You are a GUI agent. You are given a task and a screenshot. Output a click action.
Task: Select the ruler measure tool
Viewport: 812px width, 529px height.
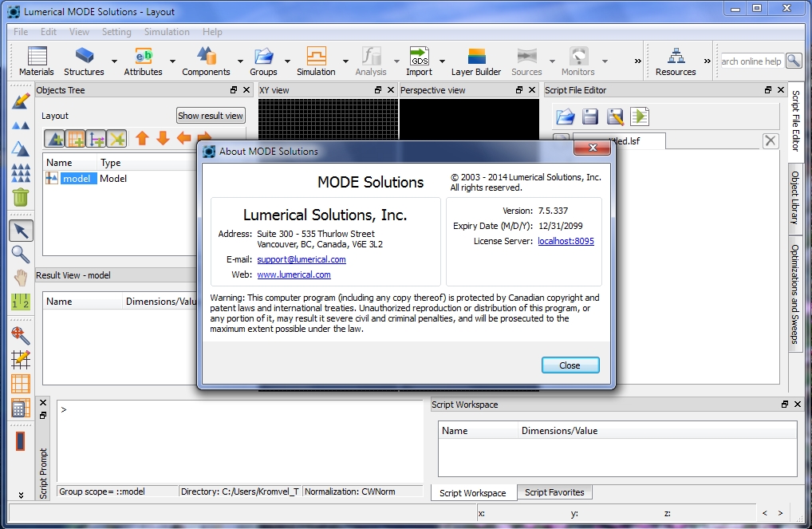point(21,302)
